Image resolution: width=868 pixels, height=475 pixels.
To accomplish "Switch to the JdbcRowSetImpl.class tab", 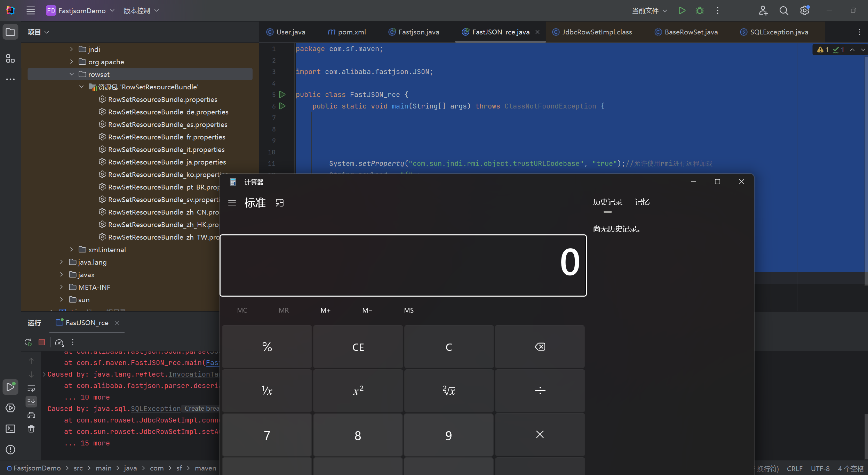I will click(x=592, y=32).
